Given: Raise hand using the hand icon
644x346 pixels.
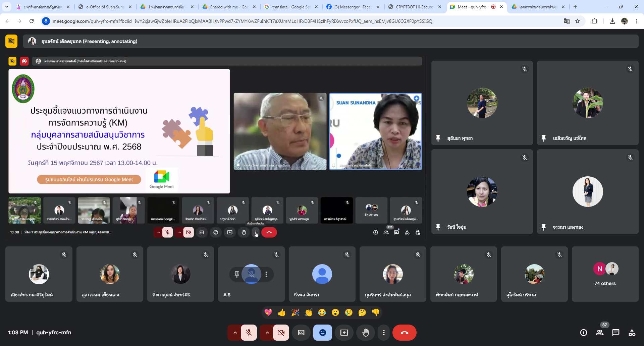Looking at the screenshot, I should tap(366, 333).
